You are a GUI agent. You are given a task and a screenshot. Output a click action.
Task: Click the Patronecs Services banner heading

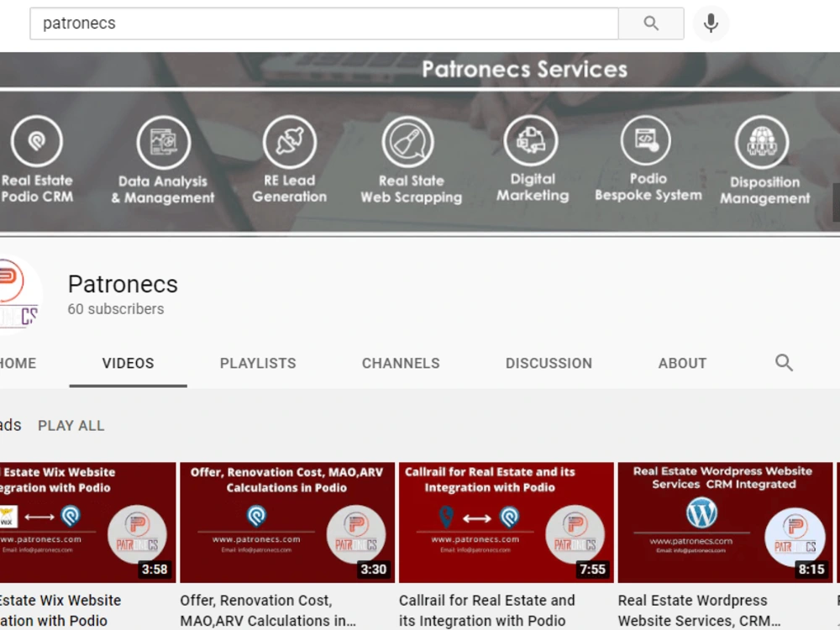click(524, 70)
